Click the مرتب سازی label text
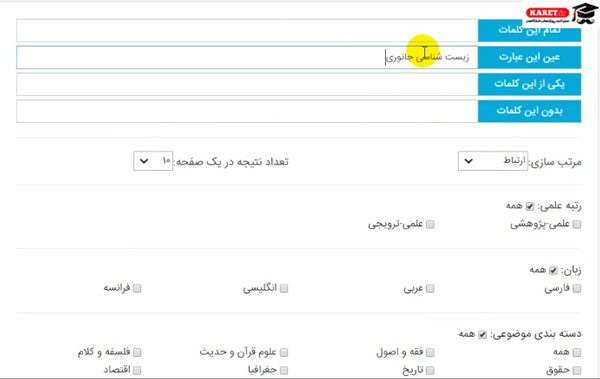 coord(555,162)
